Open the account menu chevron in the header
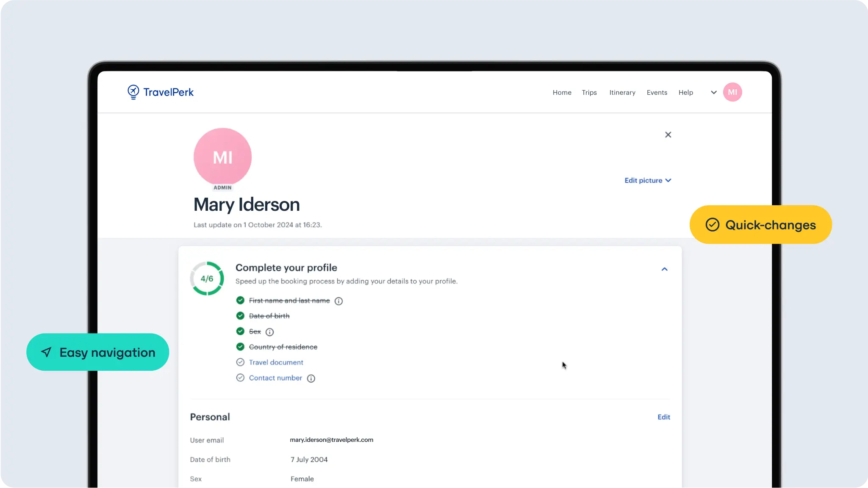868x488 pixels. [x=713, y=92]
